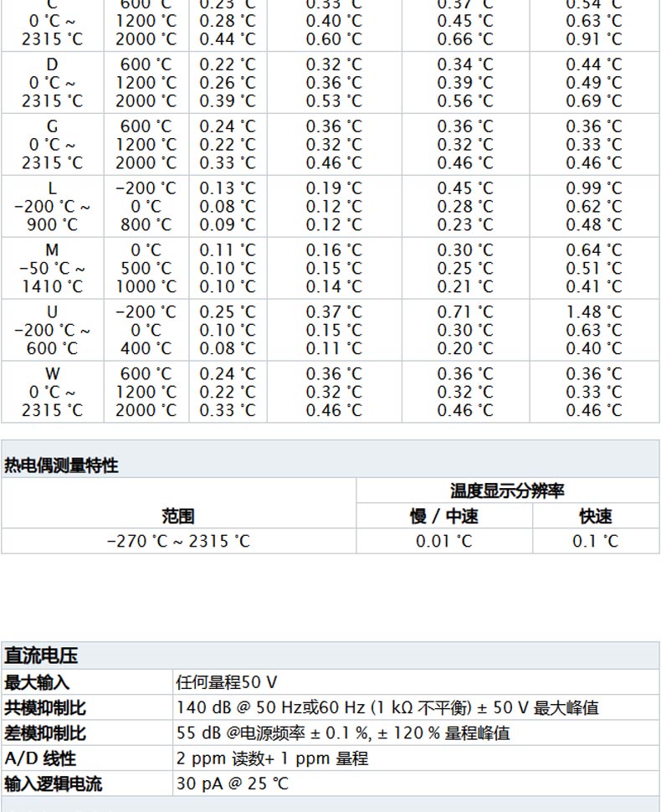Click the 范围 column header

click(x=178, y=516)
